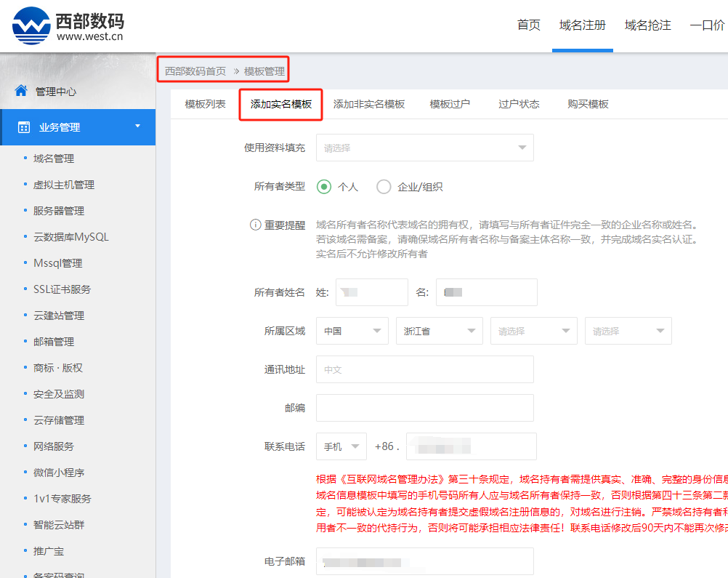The width and height of the screenshot is (728, 578).
Task: Select the 企业/组织 owner type radio
Action: pos(384,187)
